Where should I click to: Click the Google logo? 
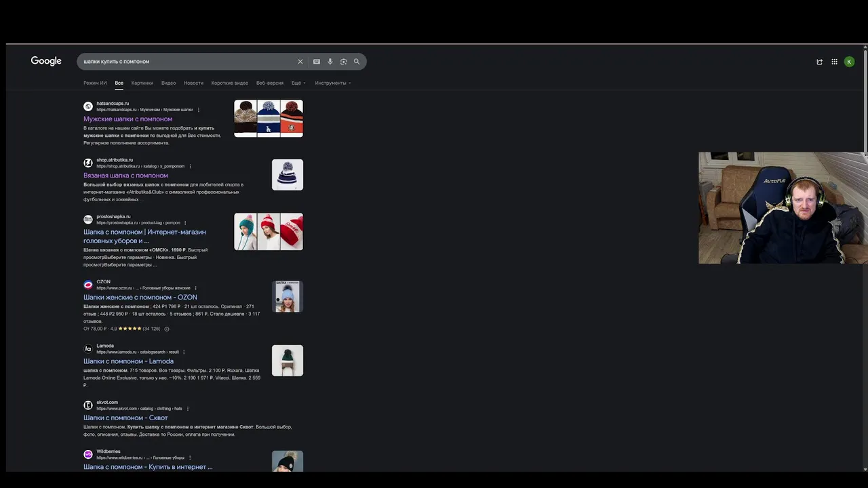tap(46, 61)
